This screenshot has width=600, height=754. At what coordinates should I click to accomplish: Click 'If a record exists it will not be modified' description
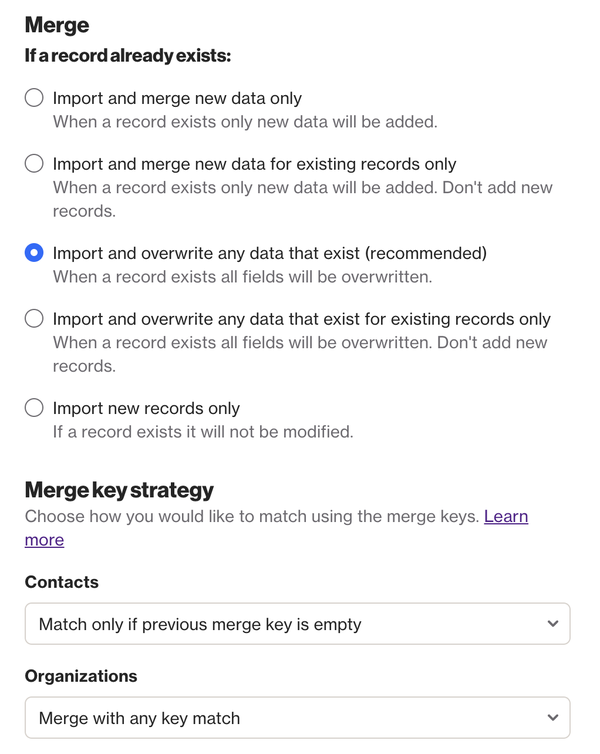pos(203,432)
